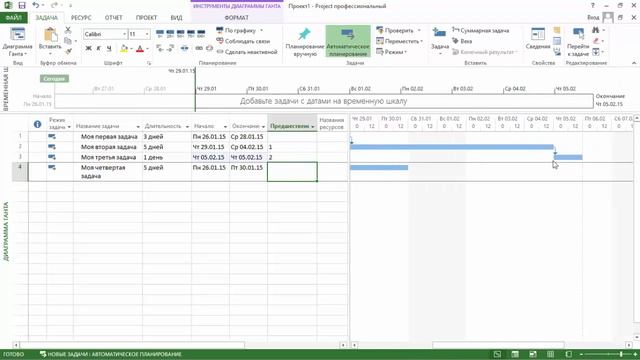Select the Format Painter brush icon
The width and height of the screenshot is (640, 360).
68,51
